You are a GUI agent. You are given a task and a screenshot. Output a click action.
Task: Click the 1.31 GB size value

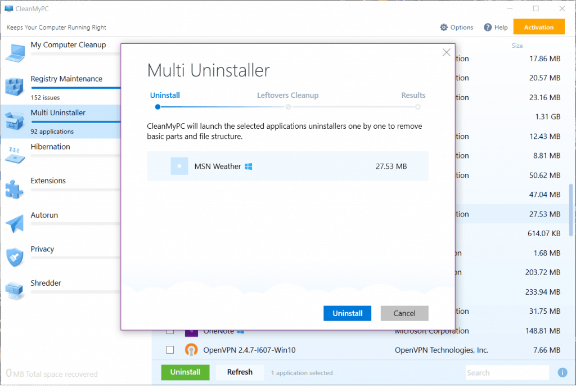coord(547,116)
